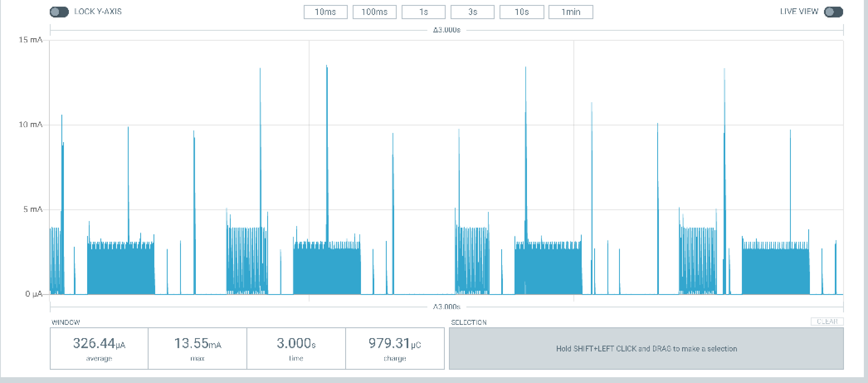Set time window to 100ms
This screenshot has height=383, width=868.
(x=374, y=12)
